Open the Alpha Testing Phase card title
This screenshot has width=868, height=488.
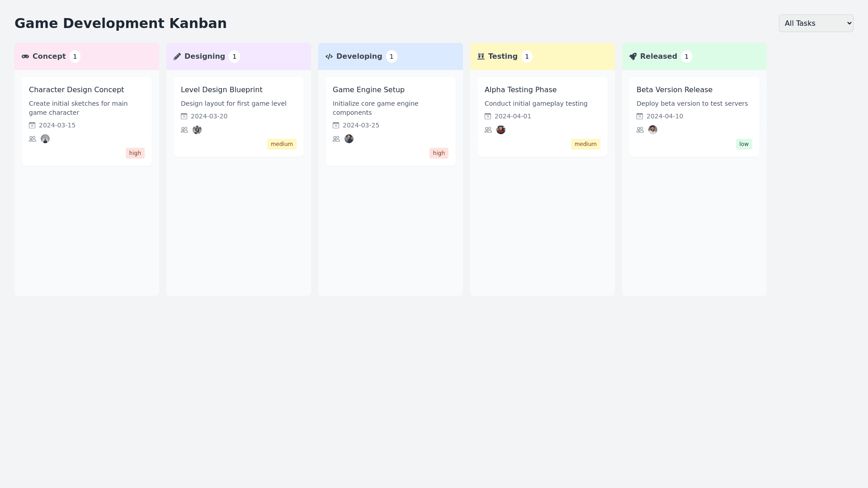(520, 90)
